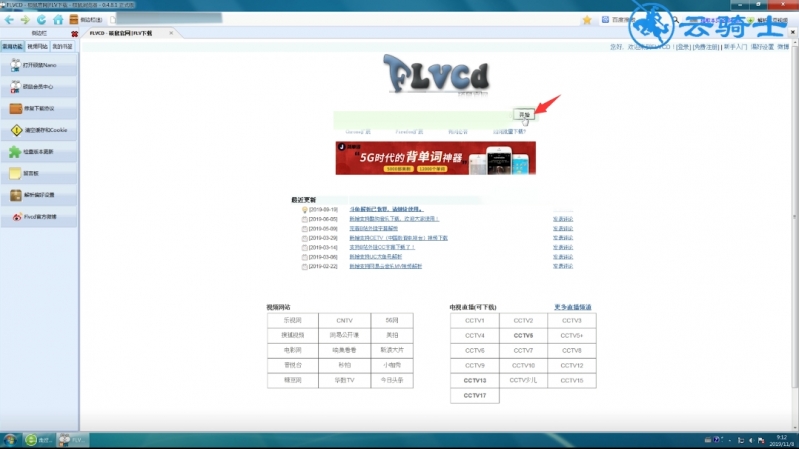
Task: Open Flvcd official Weibo sidebar item
Action: coord(39,217)
